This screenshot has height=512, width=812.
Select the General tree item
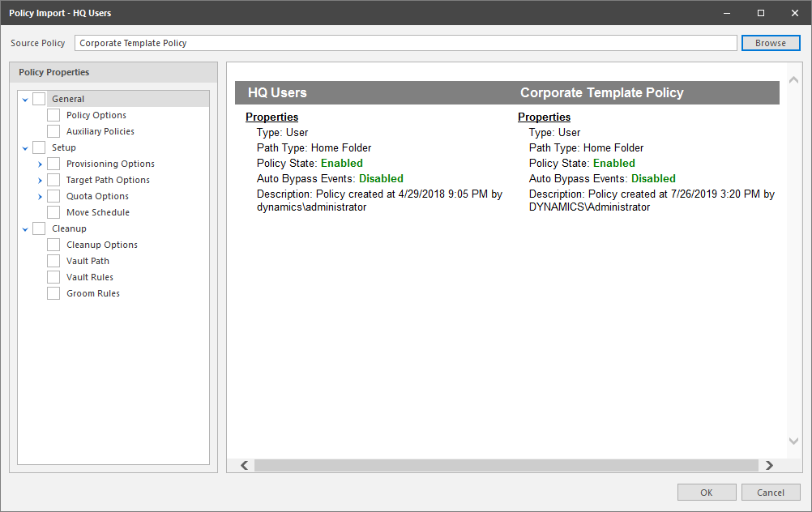(x=68, y=99)
